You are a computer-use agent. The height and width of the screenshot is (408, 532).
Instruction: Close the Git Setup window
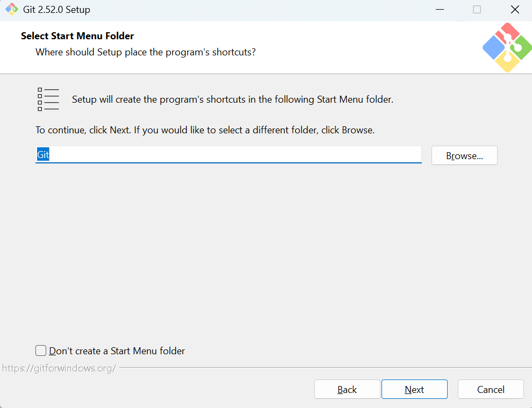(x=515, y=10)
